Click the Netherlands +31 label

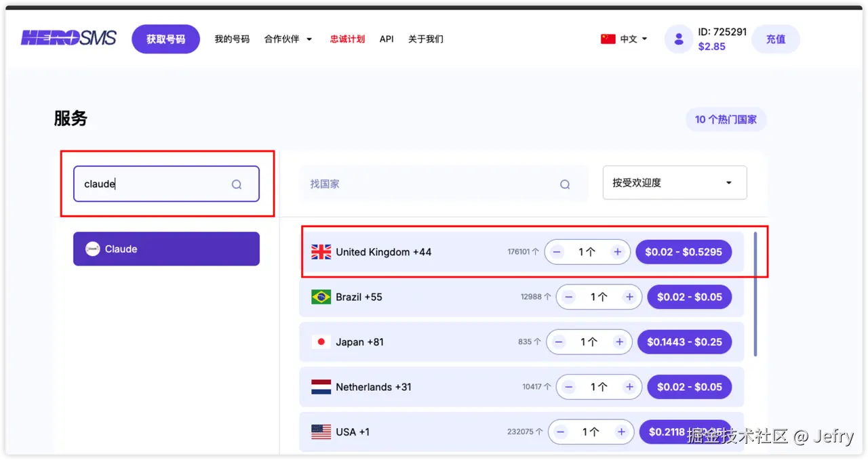[374, 387]
